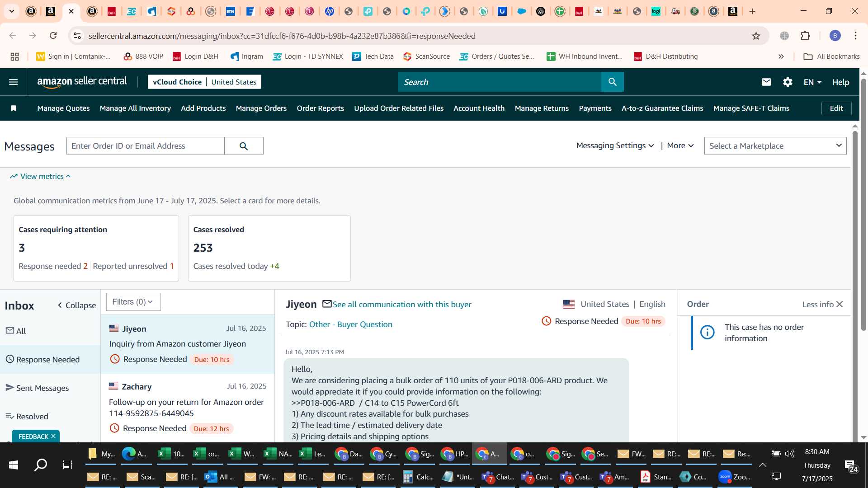The width and height of the screenshot is (868, 488).
Task: Click the browser address bar URL
Action: pyautogui.click(x=282, y=36)
